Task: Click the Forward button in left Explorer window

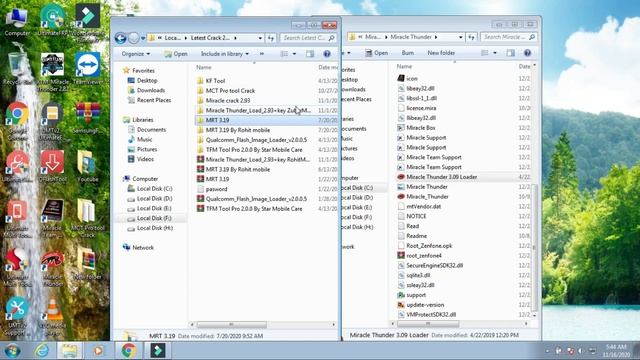Action: point(133,38)
